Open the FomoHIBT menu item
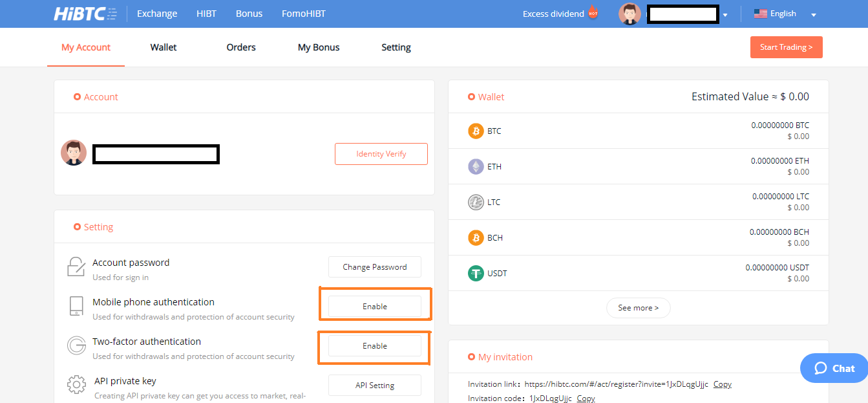 click(x=304, y=14)
